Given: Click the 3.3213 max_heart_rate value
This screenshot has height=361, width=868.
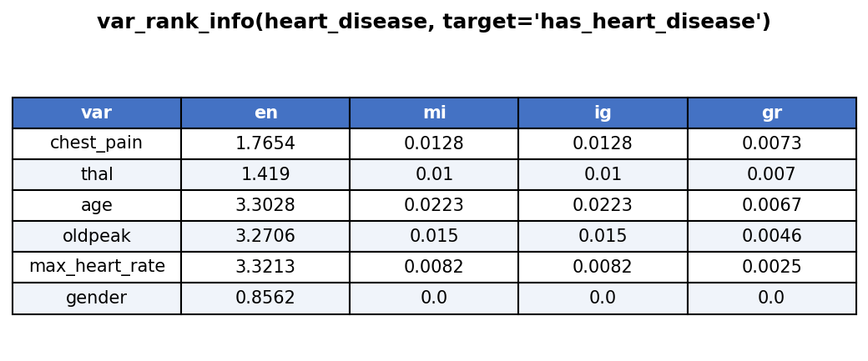Looking at the screenshot, I should [x=265, y=268].
